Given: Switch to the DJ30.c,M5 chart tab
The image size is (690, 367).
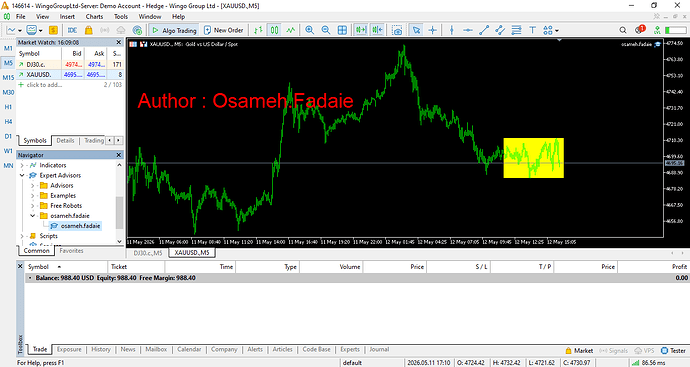Looking at the screenshot, I should coord(148,253).
